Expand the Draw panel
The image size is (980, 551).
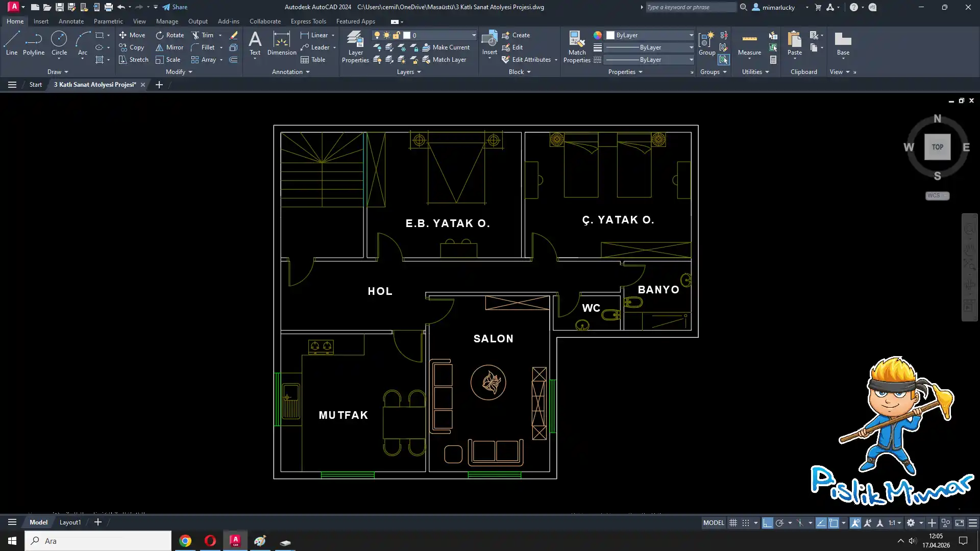[x=57, y=72]
